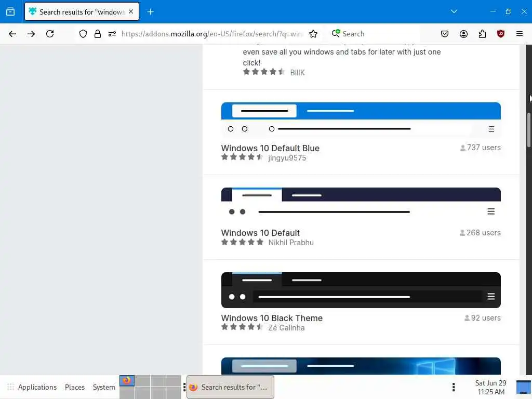This screenshot has height=399, width=532.
Task: Click Windows 10 Black Theme preview image
Action: point(361,290)
